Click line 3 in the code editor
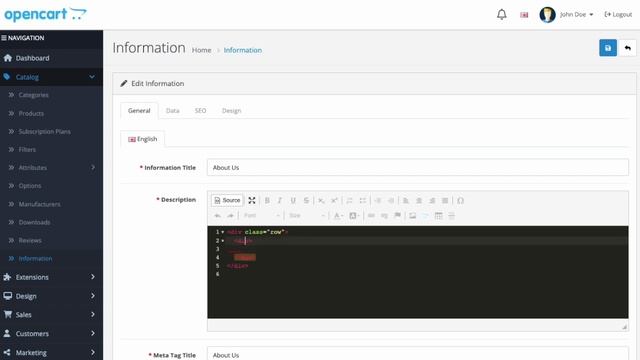Screen dimensions: 640x360 (418, 249)
